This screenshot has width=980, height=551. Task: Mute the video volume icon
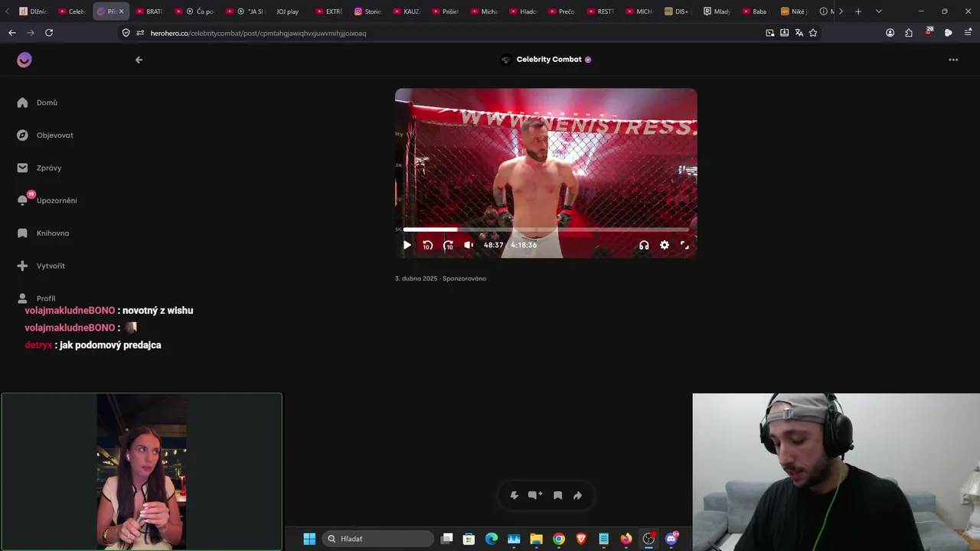tap(469, 245)
